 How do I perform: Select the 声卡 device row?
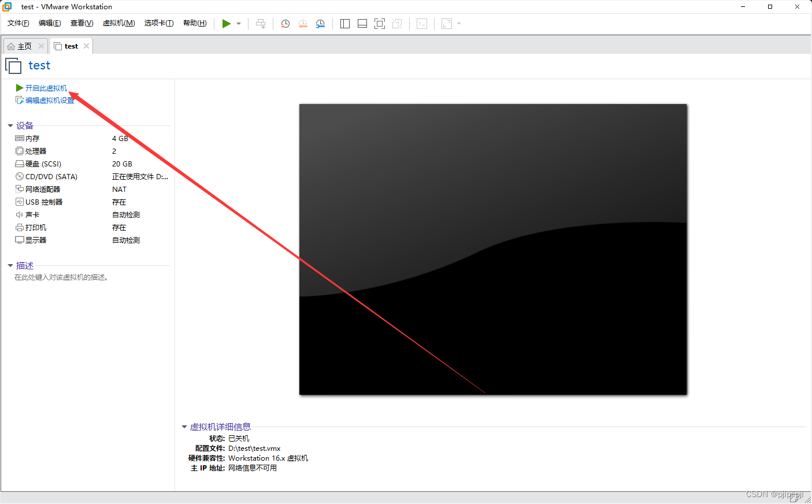pos(91,215)
